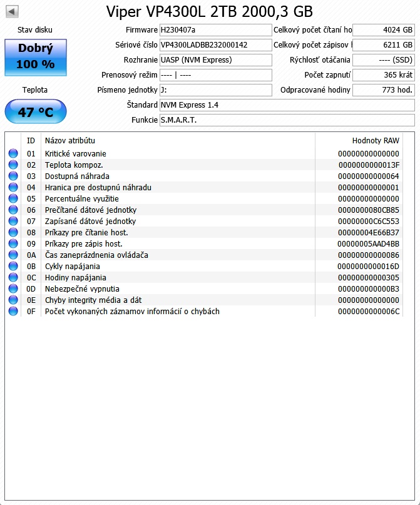Click status circle for Počet vykonaných záznamov row
This screenshot has height=505, width=420.
tap(13, 311)
